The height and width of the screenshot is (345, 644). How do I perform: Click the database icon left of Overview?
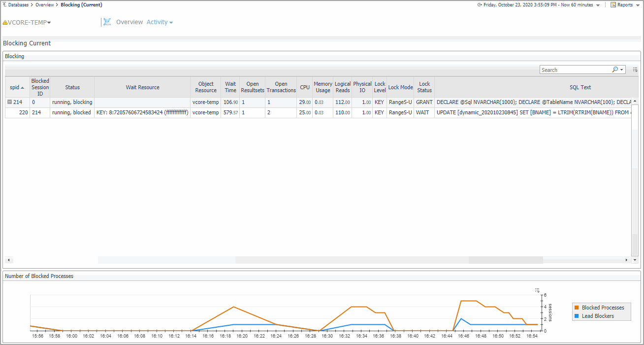click(107, 22)
